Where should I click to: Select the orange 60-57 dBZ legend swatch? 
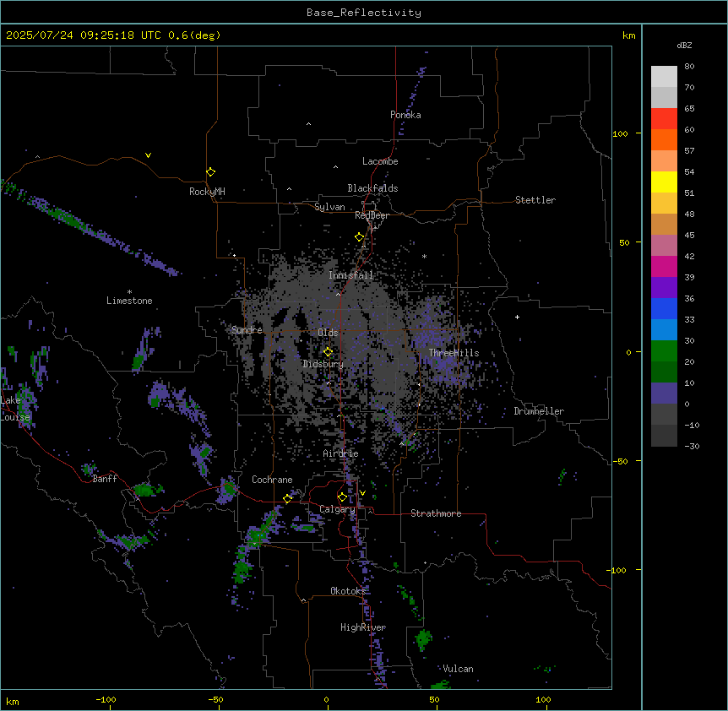pyautogui.click(x=664, y=139)
